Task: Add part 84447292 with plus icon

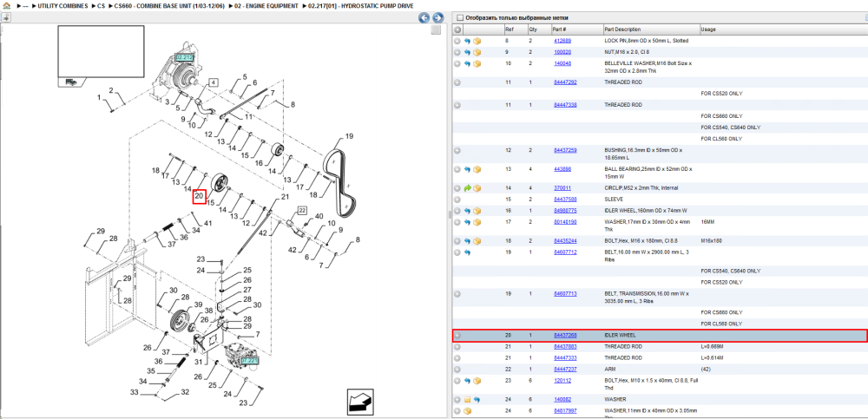Action: click(x=457, y=82)
